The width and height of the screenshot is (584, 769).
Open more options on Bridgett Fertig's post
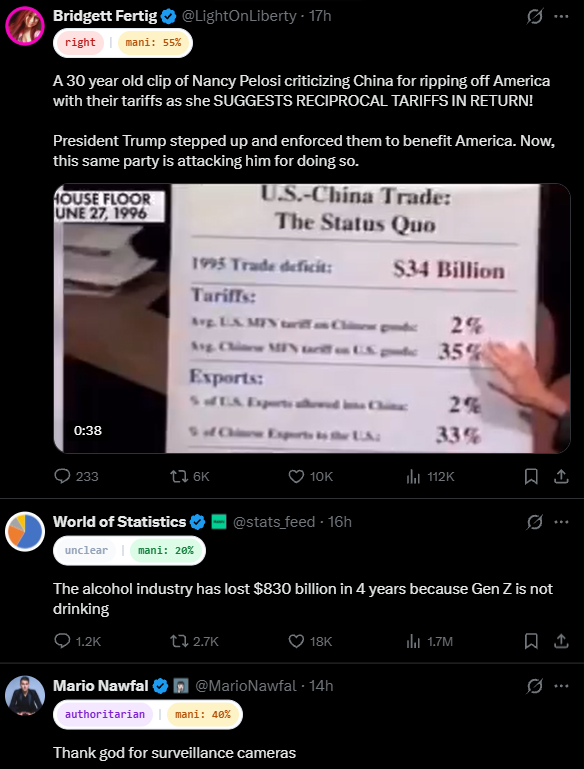[x=561, y=17]
